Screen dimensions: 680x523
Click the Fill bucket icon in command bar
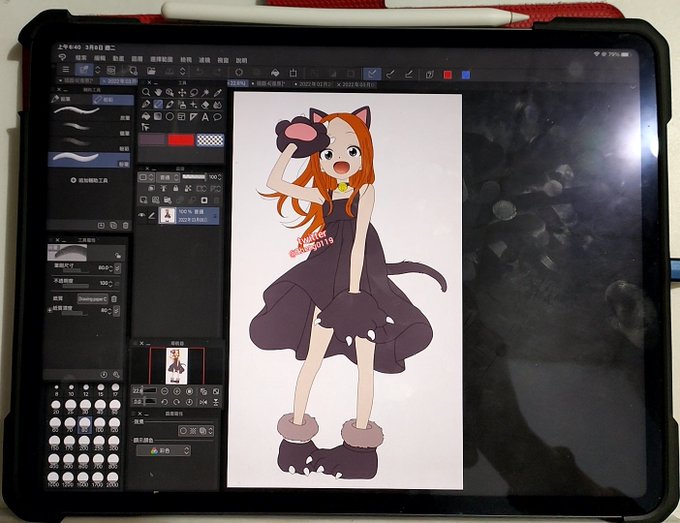275,72
